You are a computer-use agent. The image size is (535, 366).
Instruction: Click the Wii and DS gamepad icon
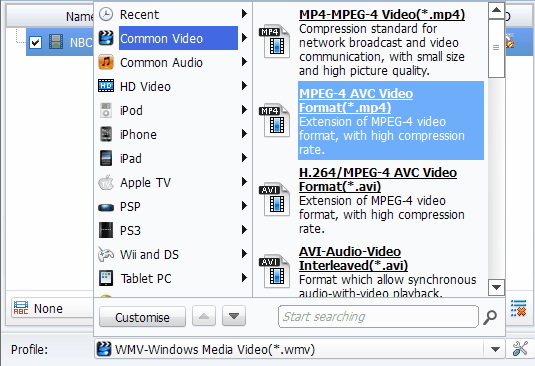[106, 254]
